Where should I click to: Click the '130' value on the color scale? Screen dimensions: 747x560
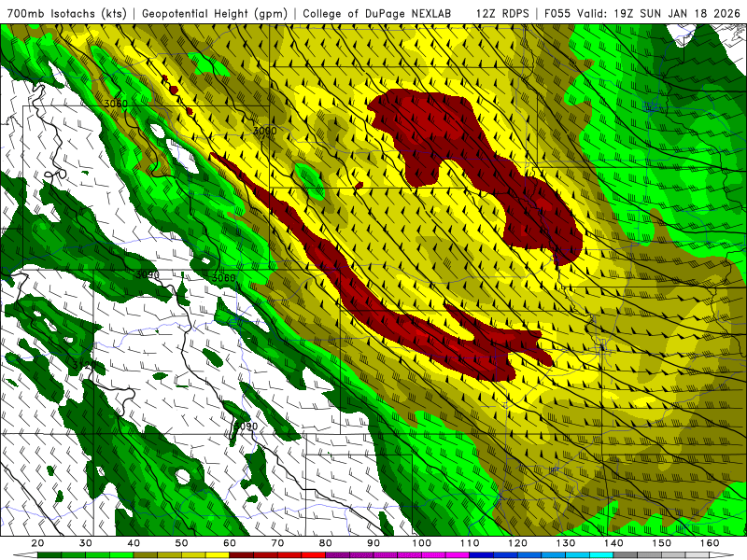click(566, 543)
